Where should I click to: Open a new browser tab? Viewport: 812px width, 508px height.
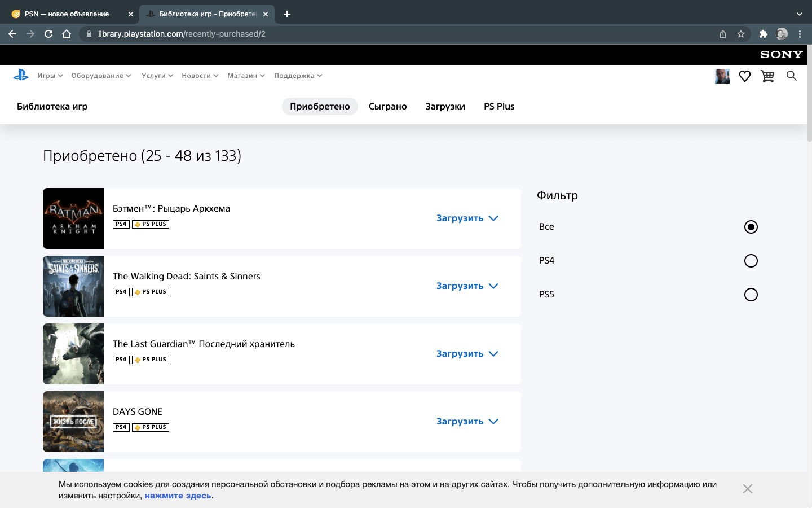pyautogui.click(x=287, y=14)
